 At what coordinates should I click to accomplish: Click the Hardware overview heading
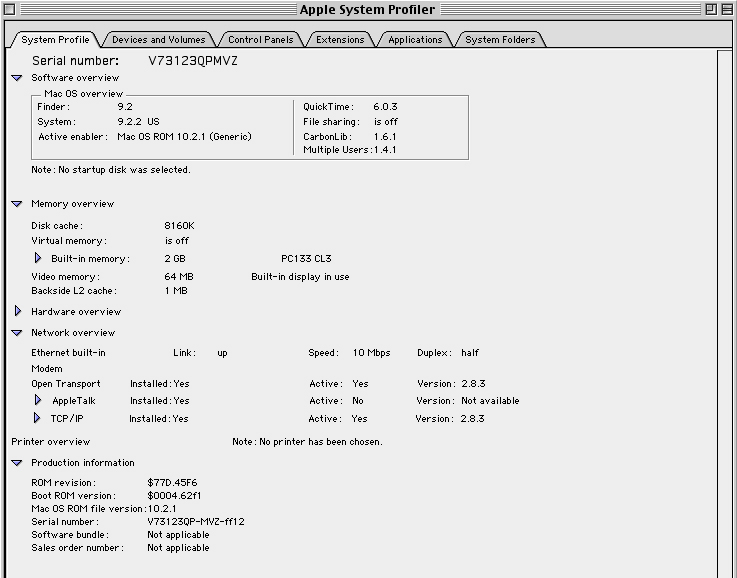[x=76, y=312]
